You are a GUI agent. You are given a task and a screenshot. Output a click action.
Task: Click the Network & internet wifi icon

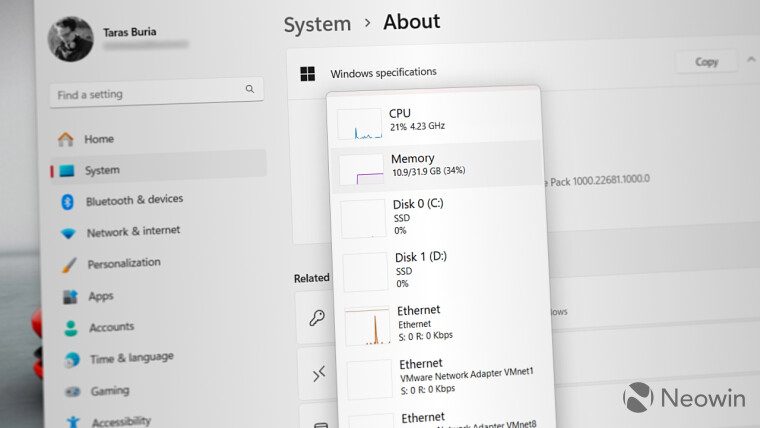[68, 233]
